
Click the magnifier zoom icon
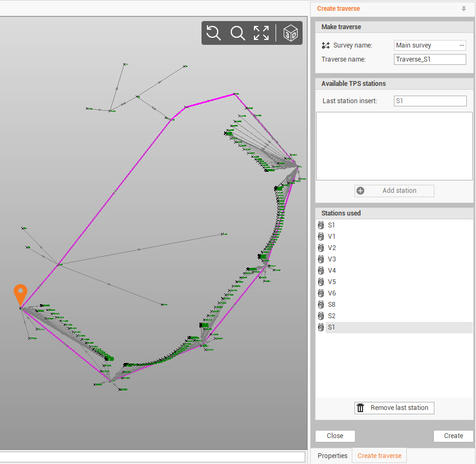[238, 33]
